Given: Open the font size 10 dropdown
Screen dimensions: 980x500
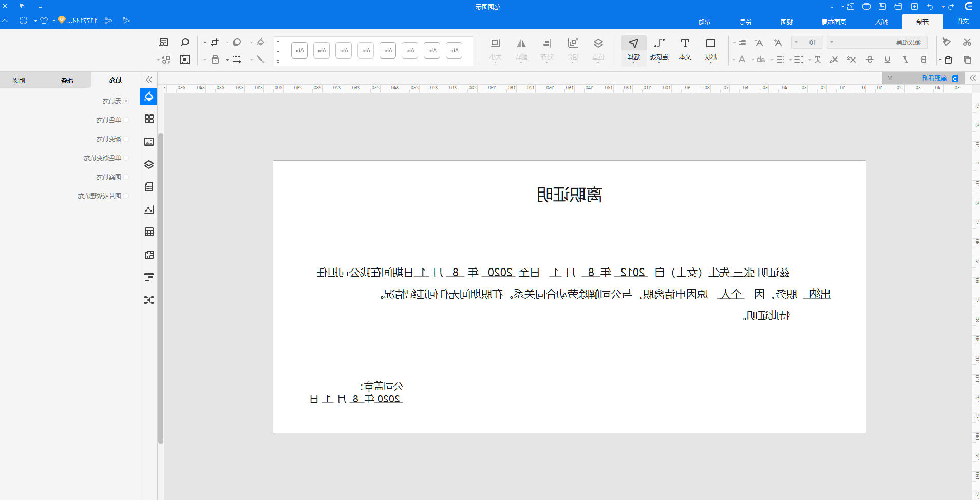Looking at the screenshot, I should point(807,42).
